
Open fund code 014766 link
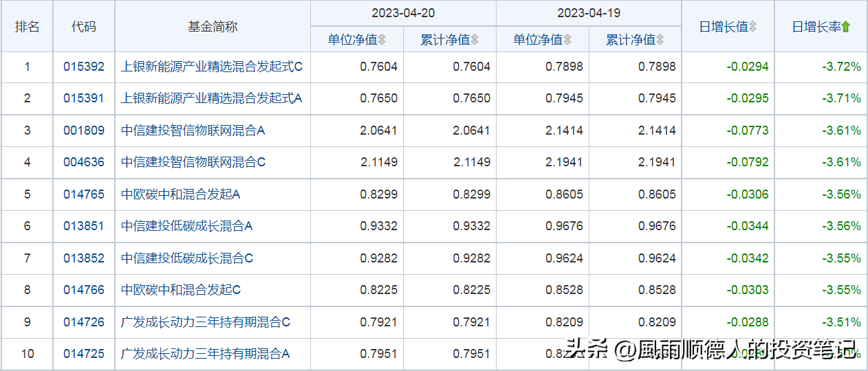point(84,290)
